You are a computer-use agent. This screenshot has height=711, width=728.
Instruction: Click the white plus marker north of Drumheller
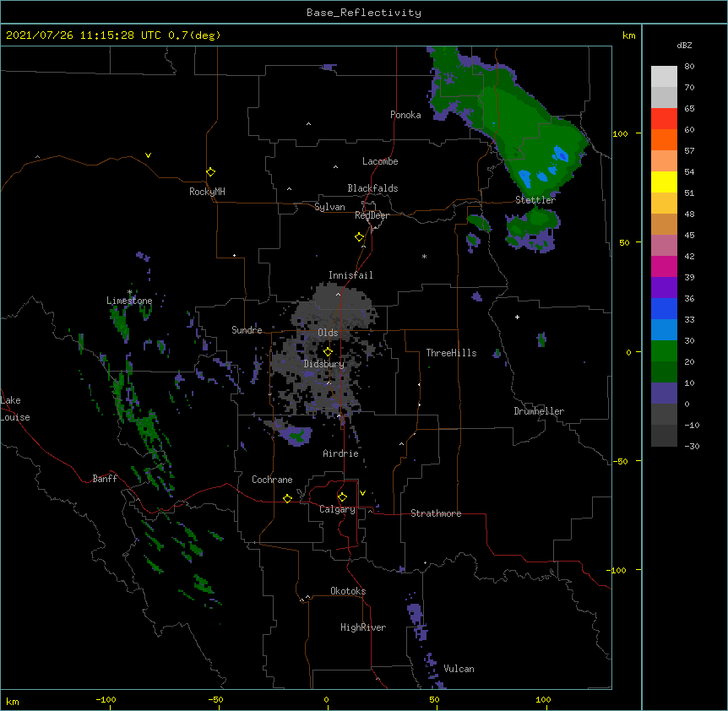pyautogui.click(x=517, y=317)
